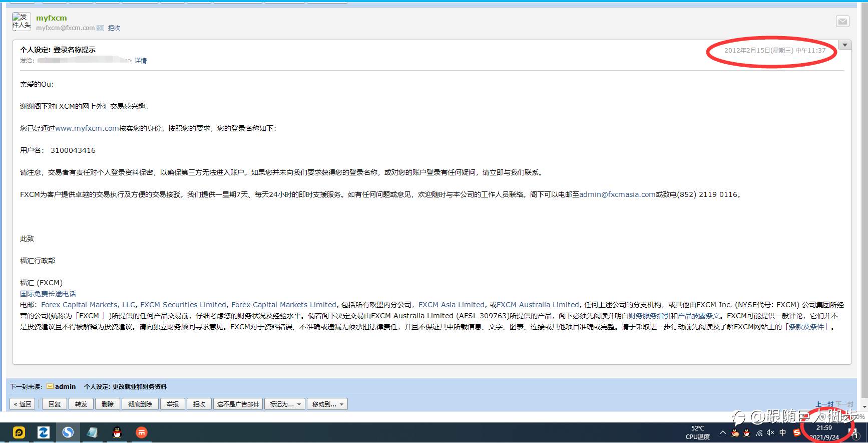Screen dimensions: 868x443
Task: Click the sender name myfxcm
Action: pos(51,18)
